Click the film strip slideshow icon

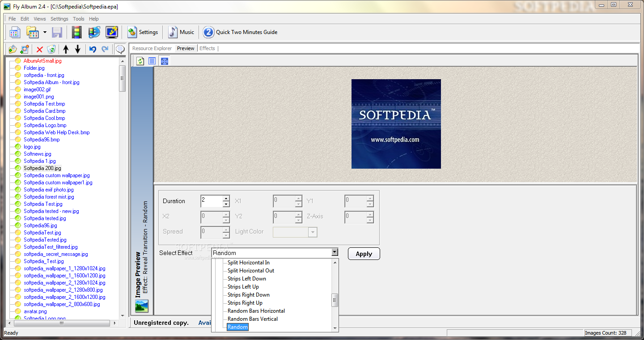pos(76,32)
